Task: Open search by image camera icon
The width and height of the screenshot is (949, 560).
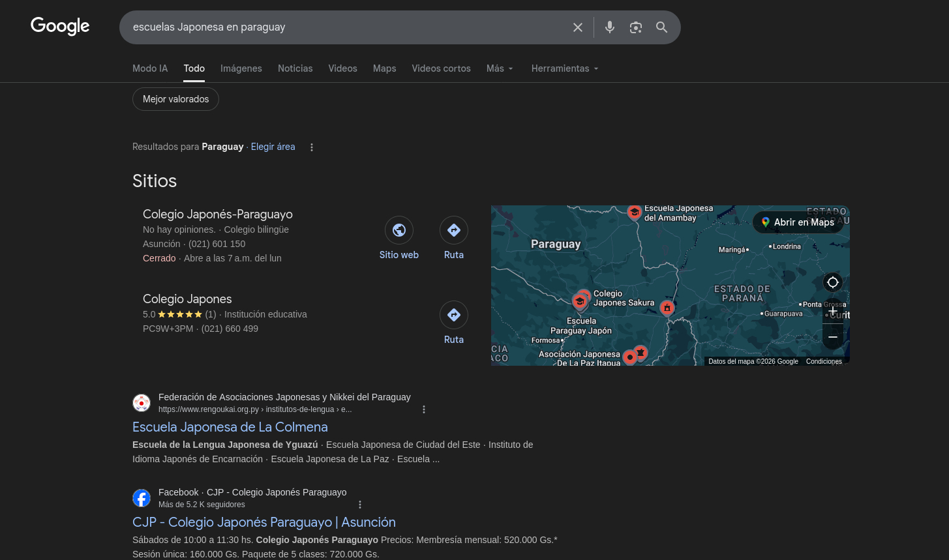Action: (x=635, y=27)
